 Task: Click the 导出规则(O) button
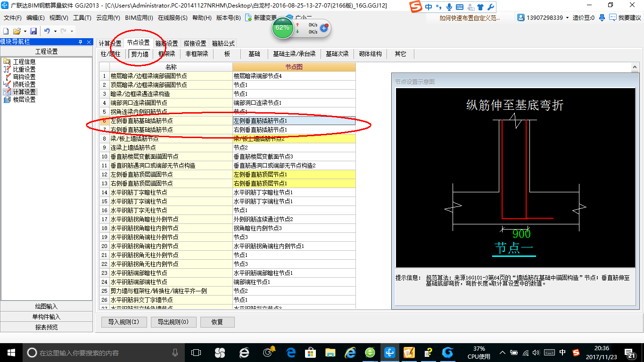[173, 322]
